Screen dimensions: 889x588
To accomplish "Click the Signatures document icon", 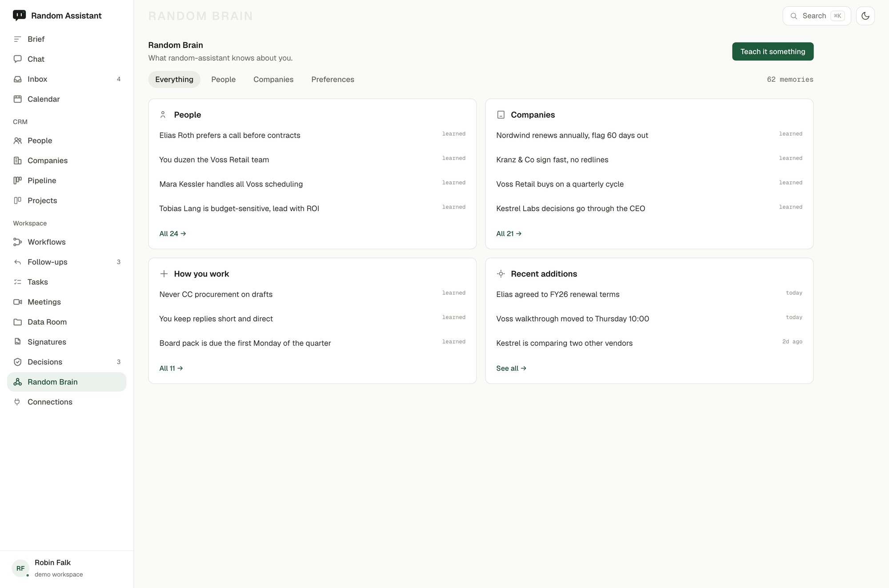I will click(x=17, y=342).
